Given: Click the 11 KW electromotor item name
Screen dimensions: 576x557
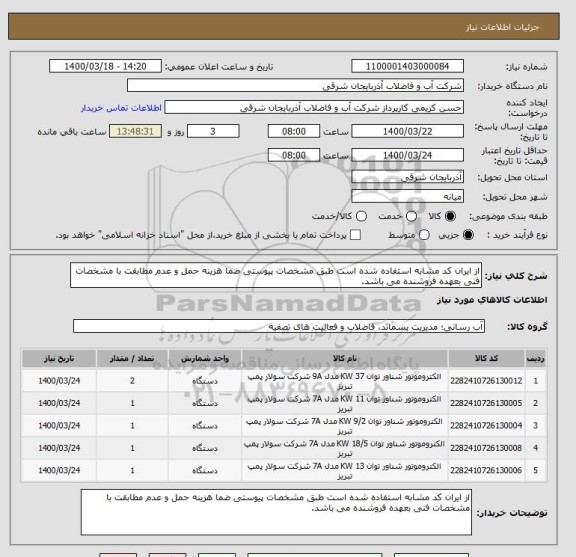Looking at the screenshot, I should point(345,403).
